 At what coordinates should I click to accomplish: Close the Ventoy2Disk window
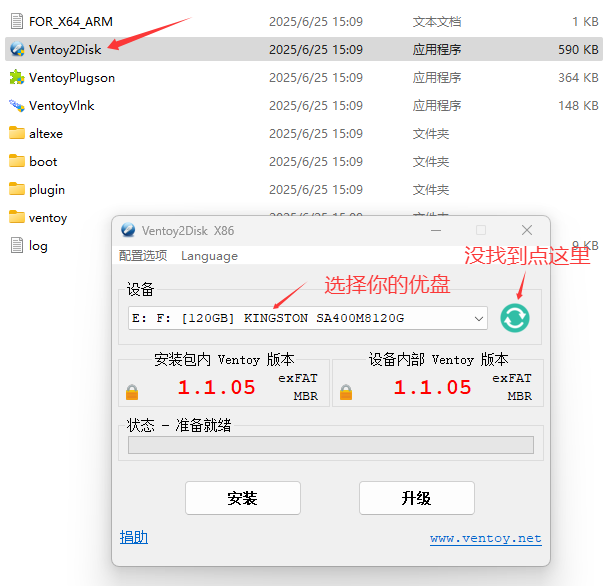[x=526, y=230]
